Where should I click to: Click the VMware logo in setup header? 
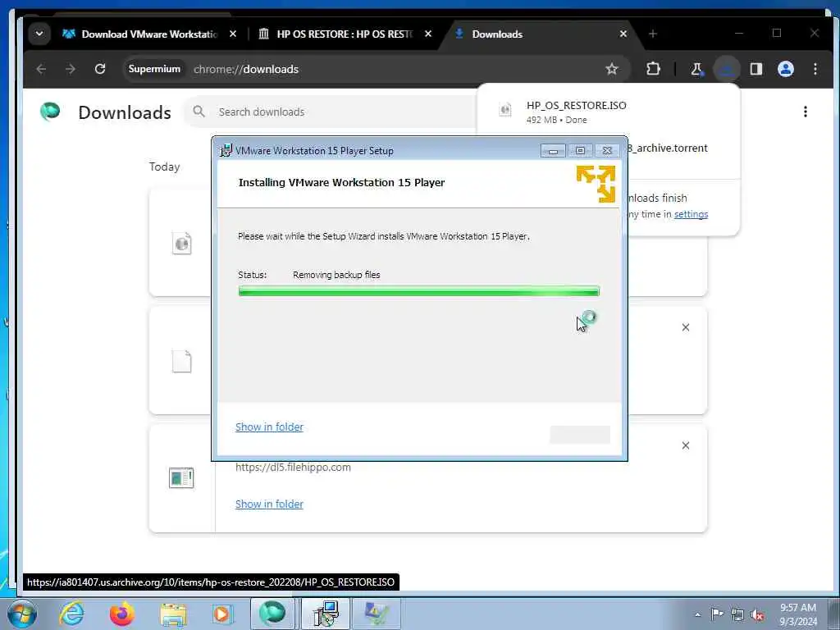(596, 184)
